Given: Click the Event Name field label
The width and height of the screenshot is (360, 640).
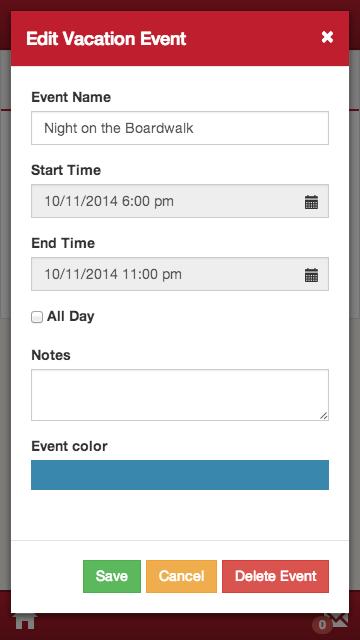Looking at the screenshot, I should click(71, 97).
